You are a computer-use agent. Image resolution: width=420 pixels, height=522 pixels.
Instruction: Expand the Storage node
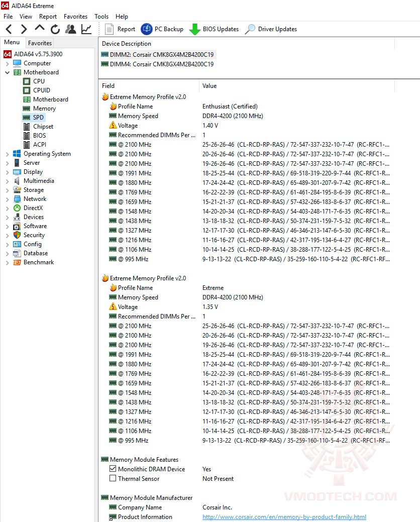pyautogui.click(x=8, y=190)
